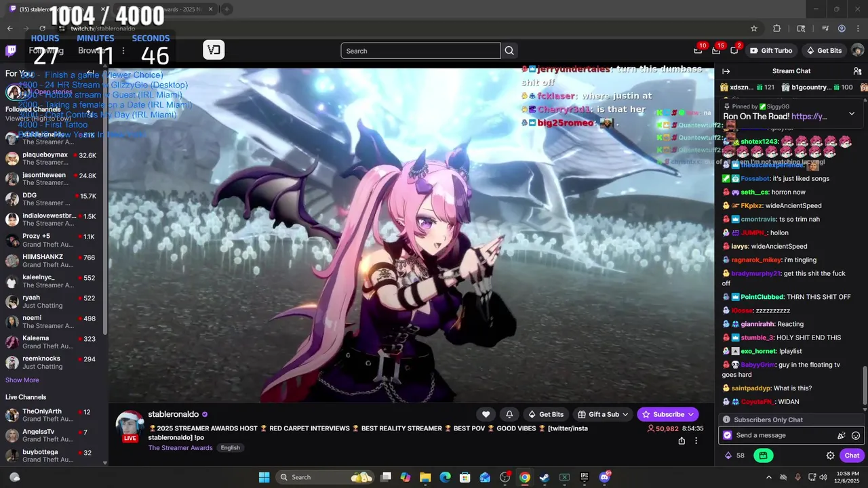The height and width of the screenshot is (488, 868).
Task: Click the search magnifier button
Action: tap(509, 51)
